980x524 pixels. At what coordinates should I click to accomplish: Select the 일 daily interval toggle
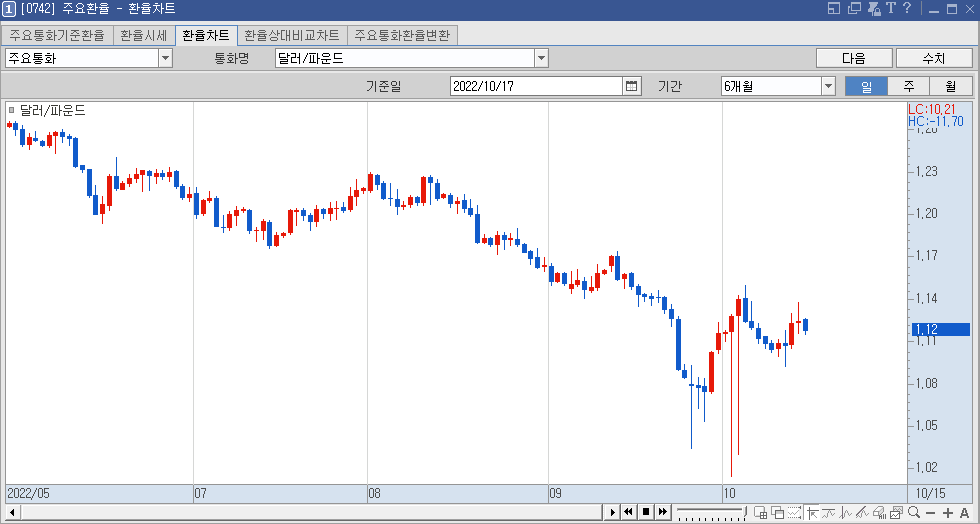coord(866,86)
